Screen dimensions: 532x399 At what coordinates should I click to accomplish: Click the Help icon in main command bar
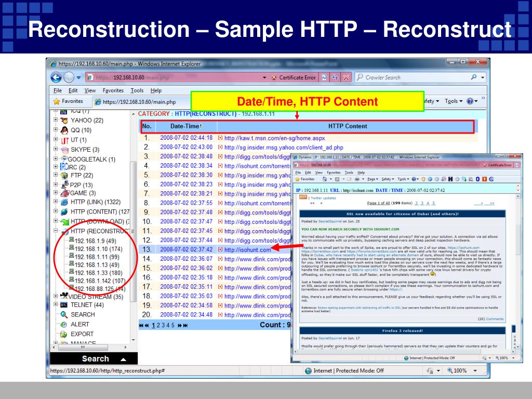pos(470,101)
